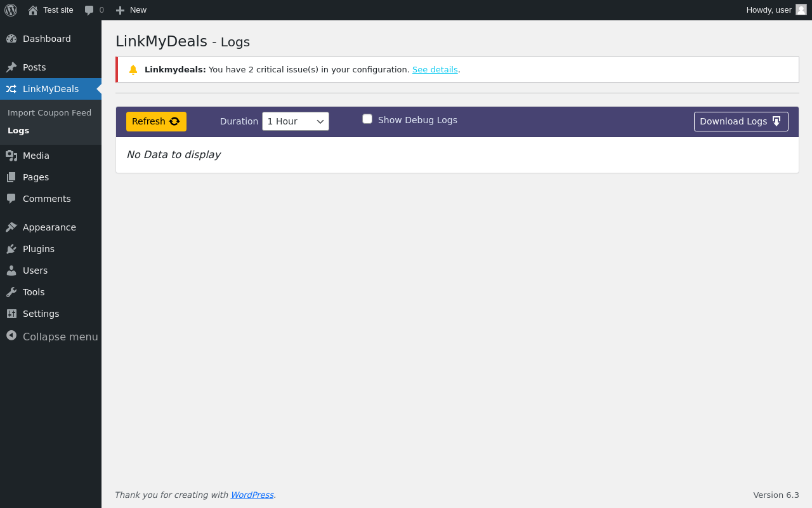The width and height of the screenshot is (812, 508).
Task: Click the WordPress logo icon
Action: [x=11, y=10]
